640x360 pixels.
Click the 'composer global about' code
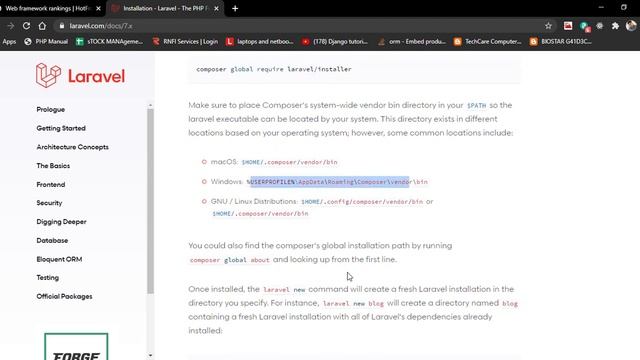(x=229, y=260)
